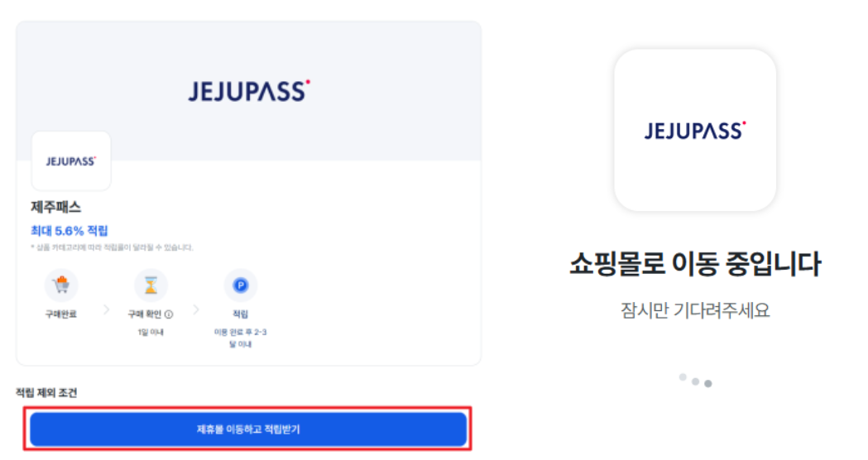Image resolution: width=868 pixels, height=460 pixels.
Task: Click the 적립 제외 조건 heading
Action: [46, 393]
